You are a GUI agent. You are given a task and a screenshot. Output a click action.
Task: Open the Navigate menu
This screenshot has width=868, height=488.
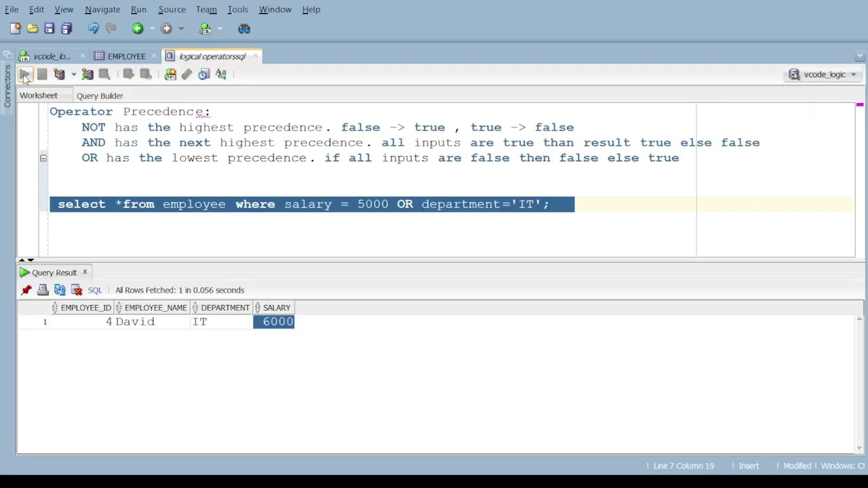(x=102, y=9)
